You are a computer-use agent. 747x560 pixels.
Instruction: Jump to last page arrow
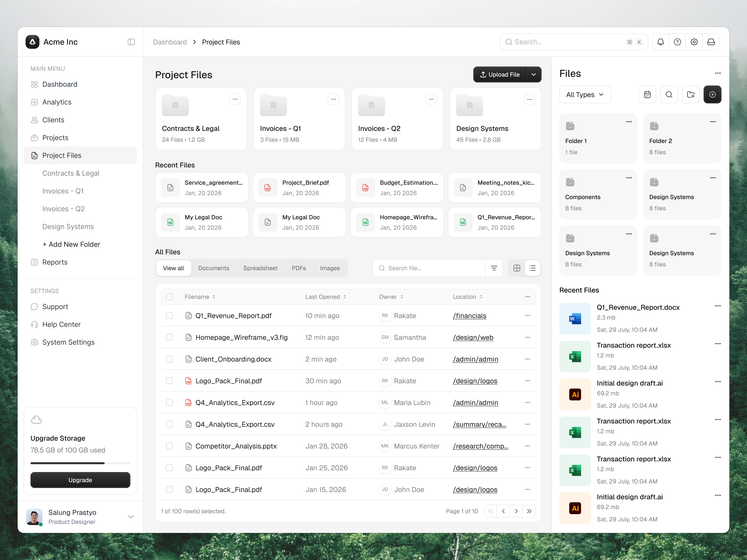coord(529,511)
